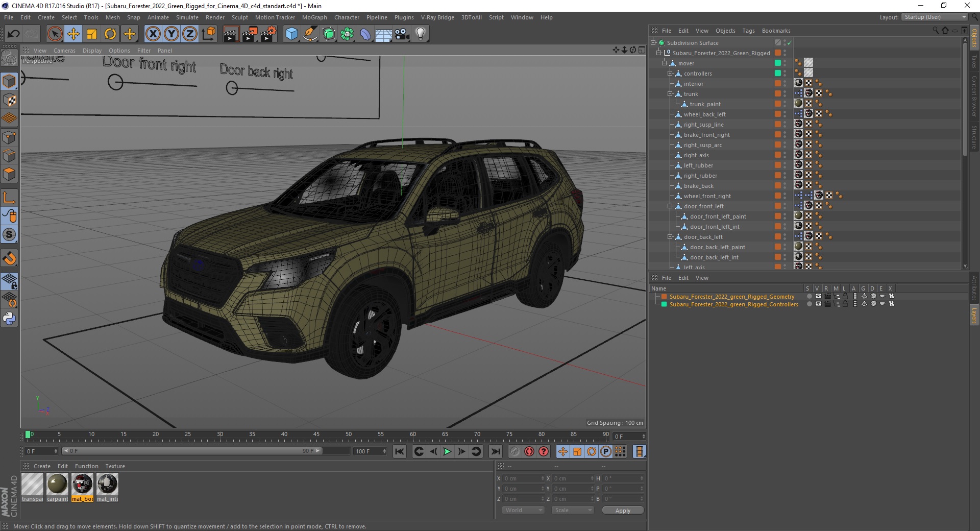Add a Subdivision Surface generator
Viewport: 980px width, 531px height.
pyautogui.click(x=329, y=34)
